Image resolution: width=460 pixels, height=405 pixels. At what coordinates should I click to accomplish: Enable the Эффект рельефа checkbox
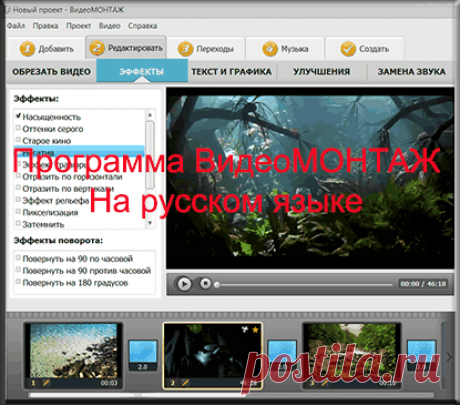[x=18, y=199]
